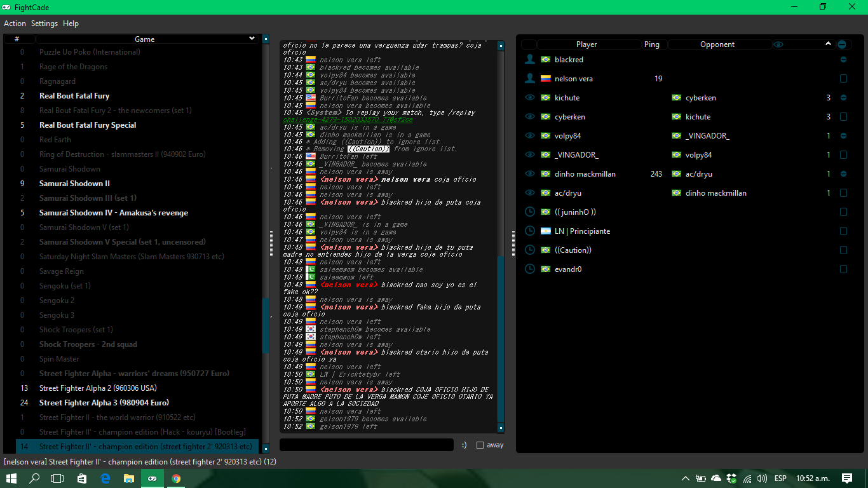Viewport: 868px width, 488px height.
Task: Open the Game column dropdown arrow
Action: 252,39
